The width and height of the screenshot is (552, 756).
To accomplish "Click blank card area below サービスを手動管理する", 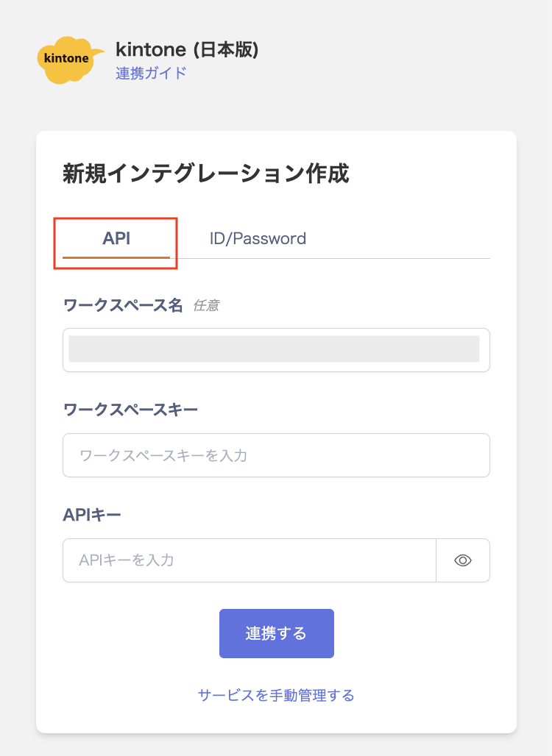I will 276,719.
